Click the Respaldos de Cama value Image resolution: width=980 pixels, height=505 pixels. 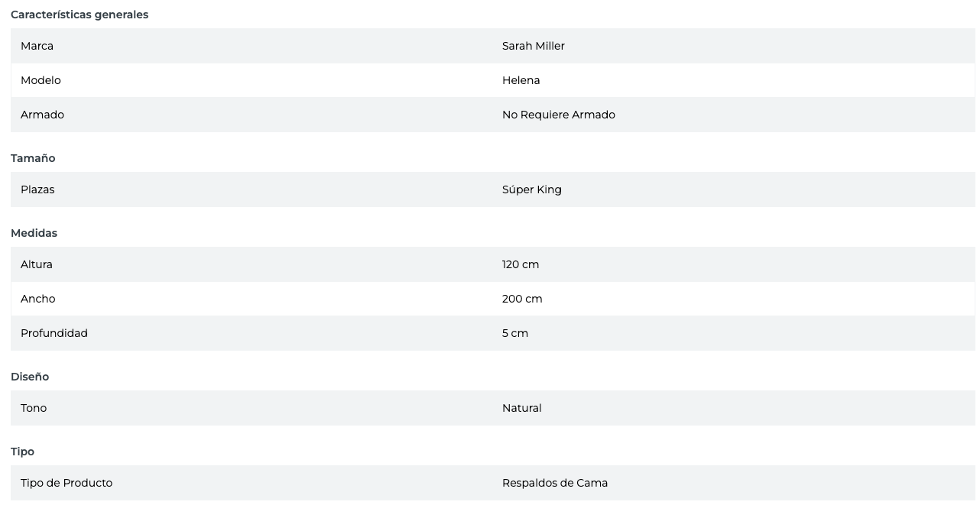tap(554, 483)
